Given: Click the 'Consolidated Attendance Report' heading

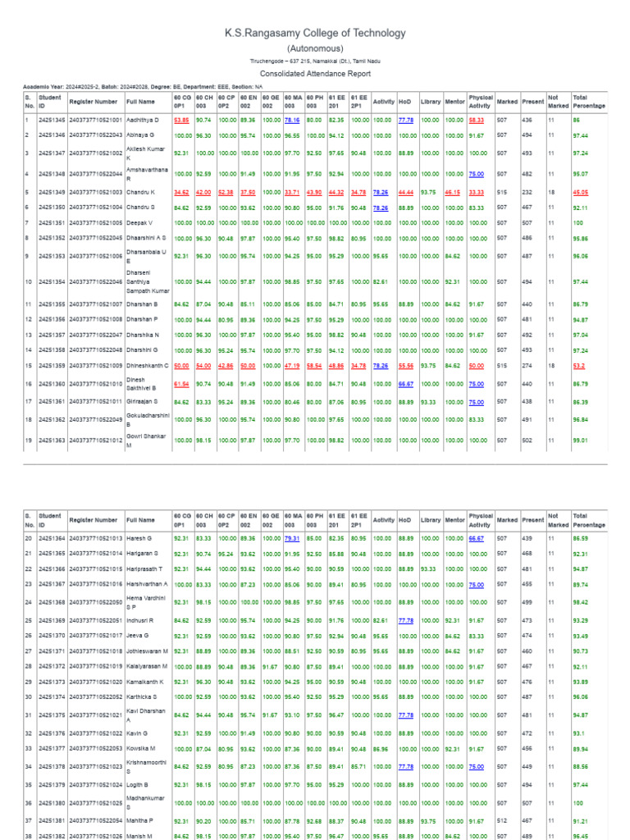Looking at the screenshot, I should (315, 73).
